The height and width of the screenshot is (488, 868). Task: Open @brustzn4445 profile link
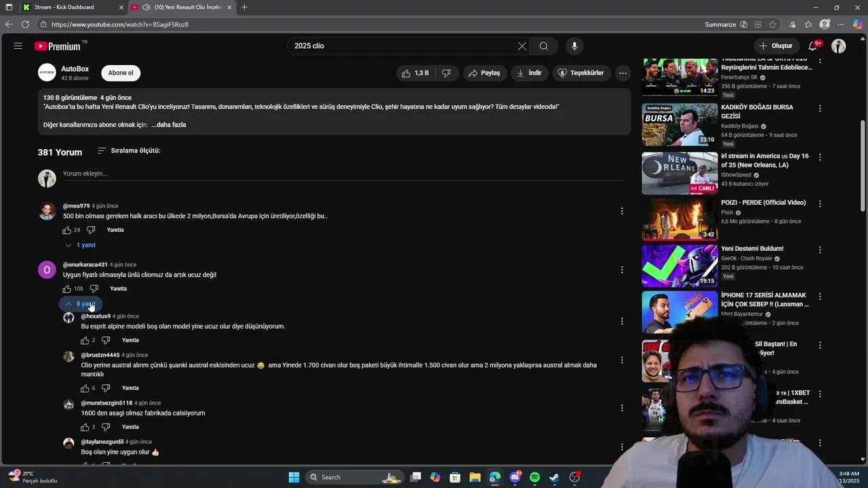pyautogui.click(x=100, y=355)
